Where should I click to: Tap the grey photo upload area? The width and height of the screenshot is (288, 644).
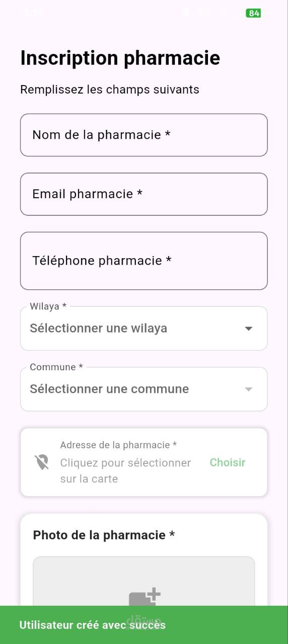pos(144,581)
